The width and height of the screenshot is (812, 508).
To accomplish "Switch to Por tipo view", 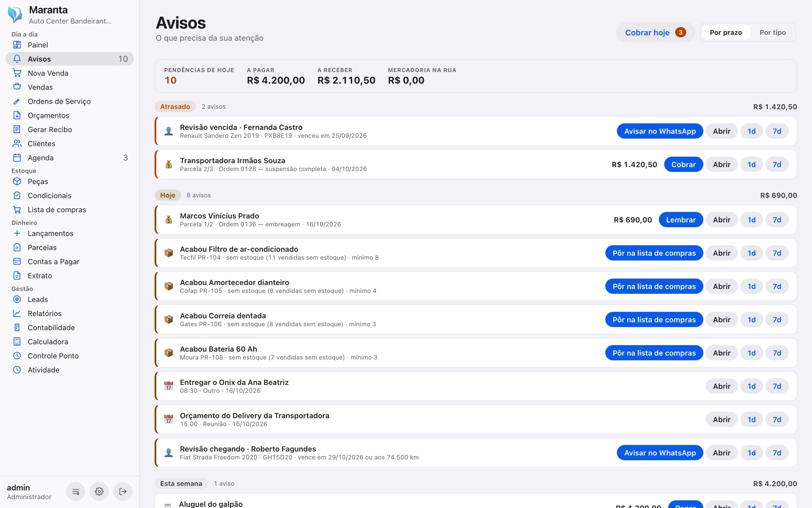I will coord(772,33).
